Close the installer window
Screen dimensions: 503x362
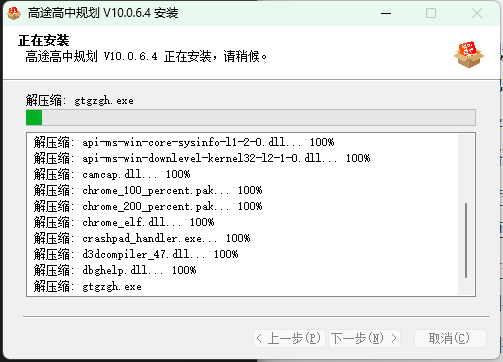coord(477,13)
